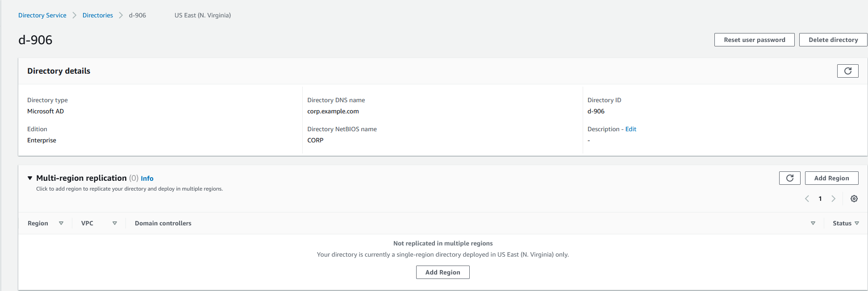Screen dimensions: 868x291
Task: Open the Domain controllers column filter arrow
Action: (813, 223)
